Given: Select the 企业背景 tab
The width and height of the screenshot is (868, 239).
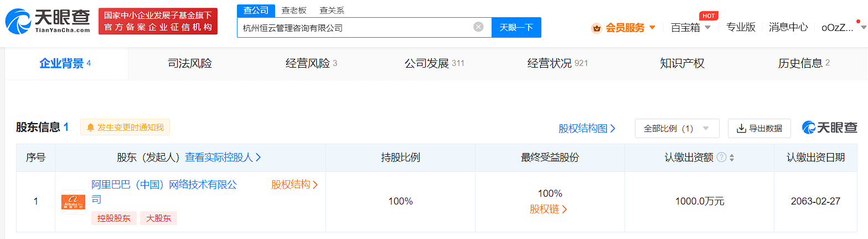Looking at the screenshot, I should (x=66, y=63).
